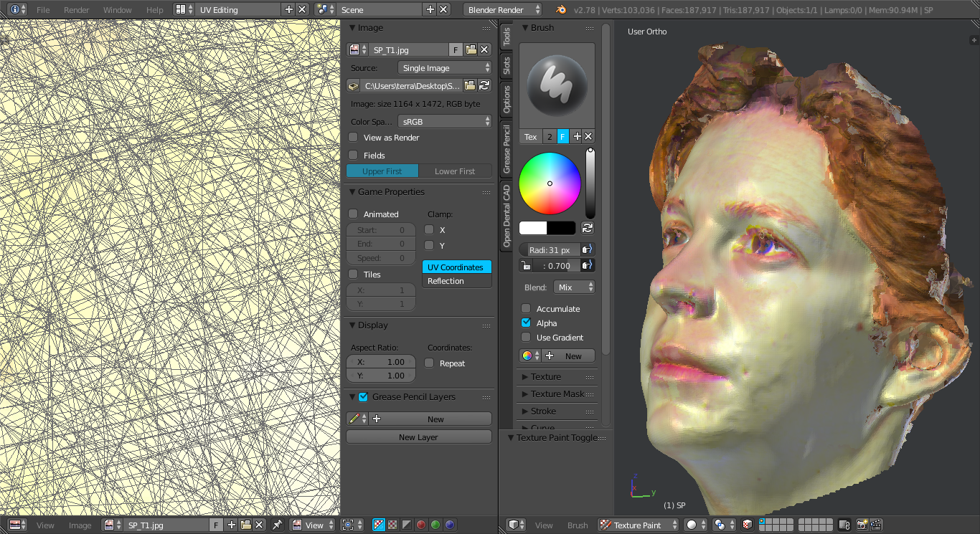Delete the UV Editing screen layout

click(302, 9)
